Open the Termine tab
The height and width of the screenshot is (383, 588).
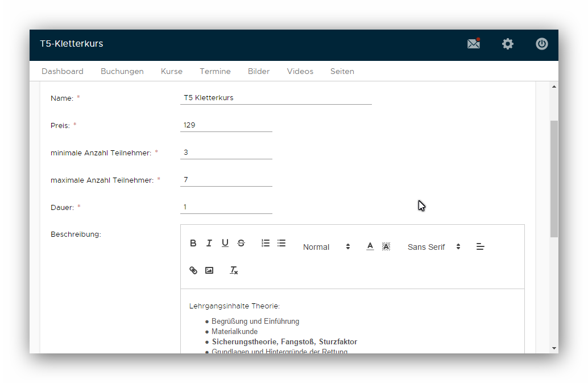(216, 71)
